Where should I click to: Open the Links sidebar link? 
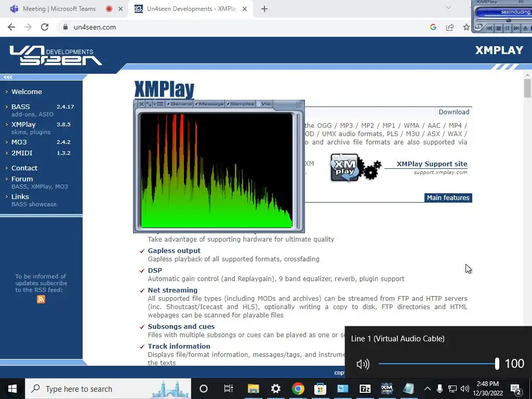click(20, 196)
